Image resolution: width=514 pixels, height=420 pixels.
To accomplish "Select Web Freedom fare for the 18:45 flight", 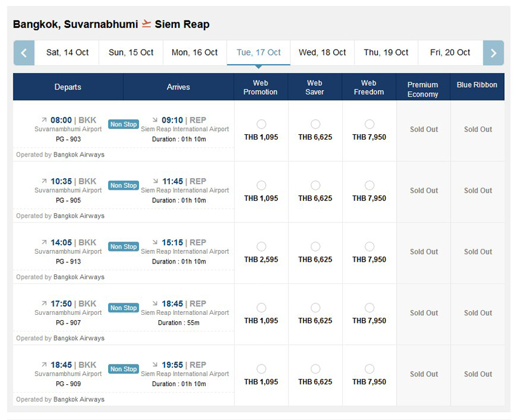I will (369, 369).
